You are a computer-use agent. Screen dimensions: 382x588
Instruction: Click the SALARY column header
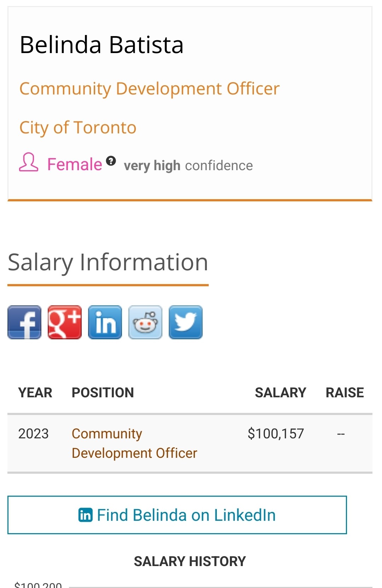pyautogui.click(x=280, y=393)
